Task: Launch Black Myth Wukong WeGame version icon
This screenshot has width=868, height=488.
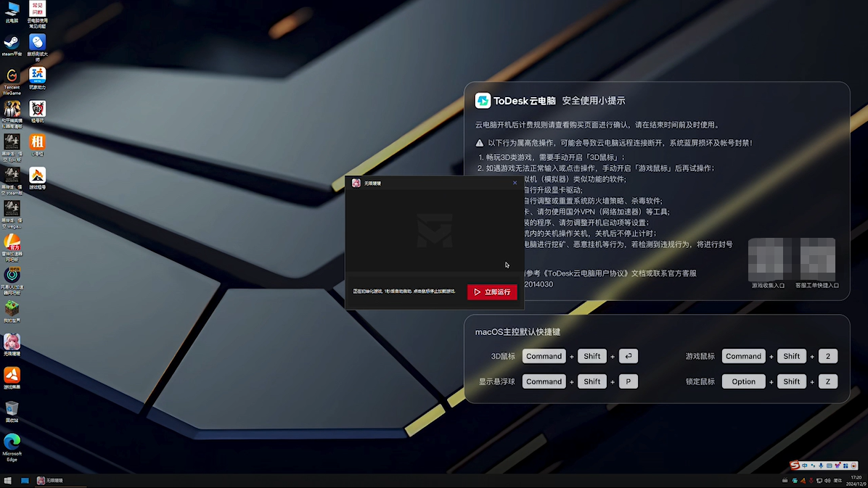Action: coord(12,214)
